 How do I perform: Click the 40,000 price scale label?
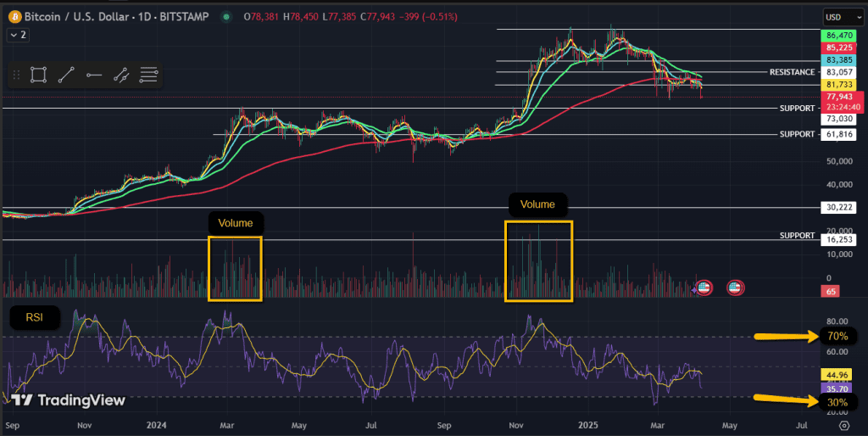pos(840,184)
